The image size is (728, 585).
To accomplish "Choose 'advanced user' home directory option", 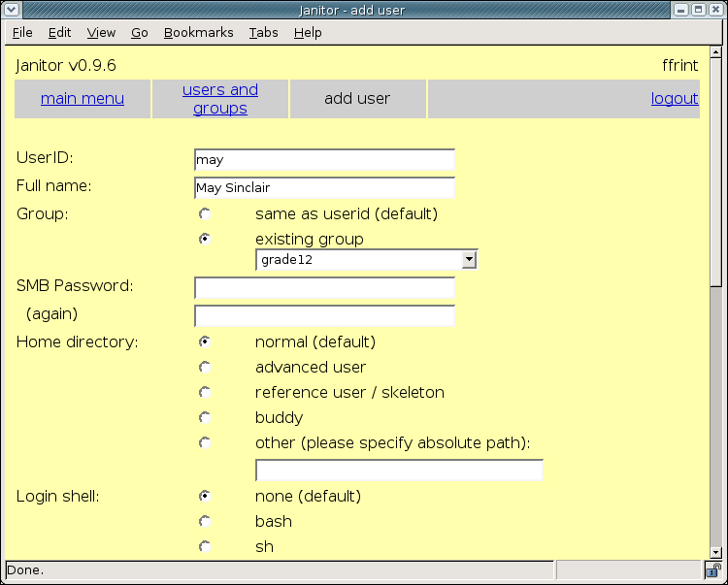I will 205,368.
